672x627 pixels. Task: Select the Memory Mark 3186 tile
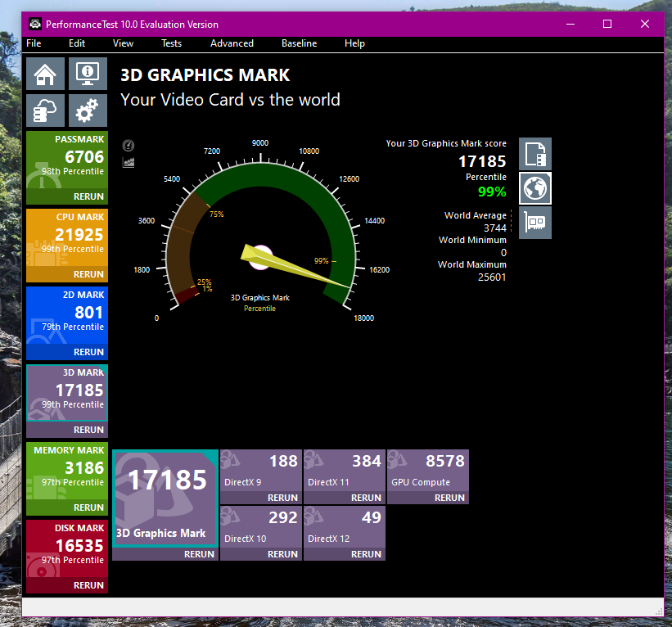67,471
